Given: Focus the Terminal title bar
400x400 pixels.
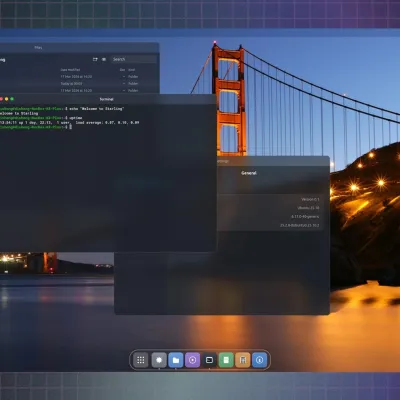Looking at the screenshot, I should (108, 99).
